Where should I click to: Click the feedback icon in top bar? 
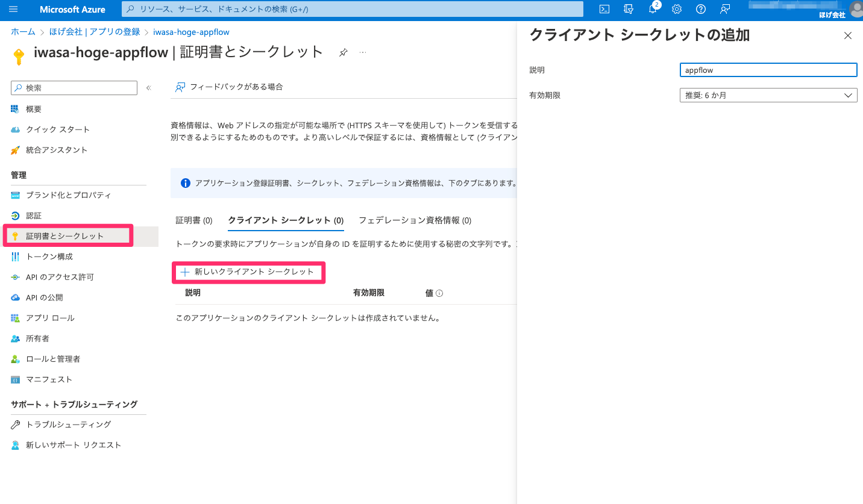pos(725,9)
